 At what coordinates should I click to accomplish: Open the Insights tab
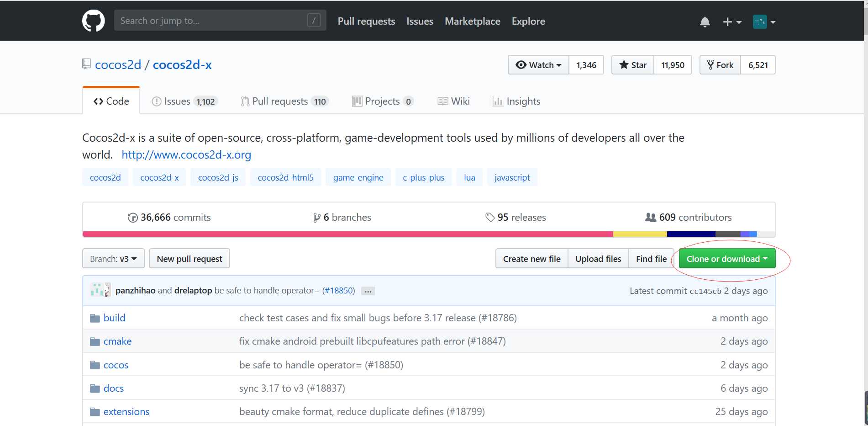coord(516,101)
